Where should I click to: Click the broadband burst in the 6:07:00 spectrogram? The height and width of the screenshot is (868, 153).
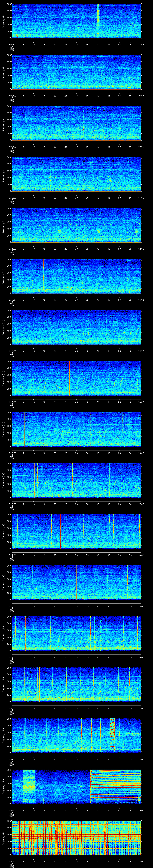coord(98,21)
